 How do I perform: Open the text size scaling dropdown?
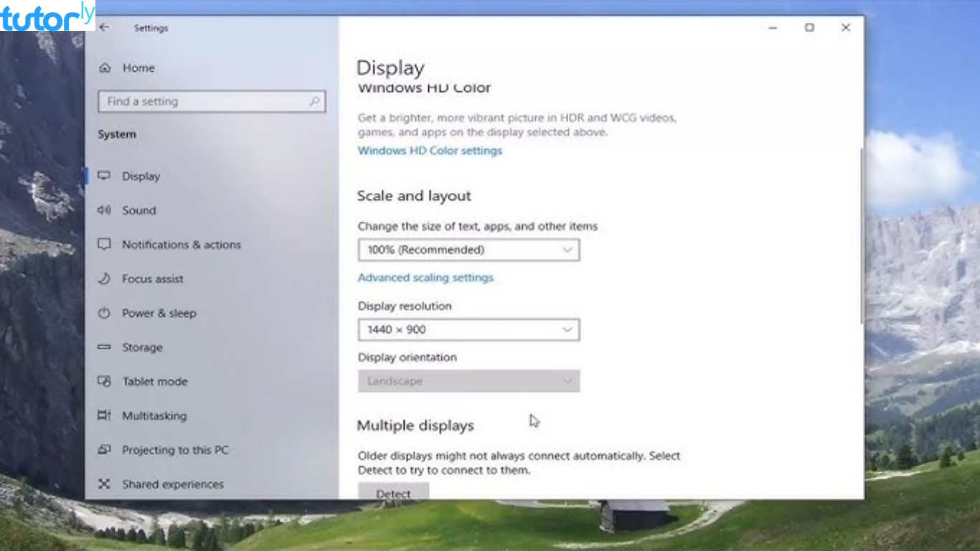(468, 250)
